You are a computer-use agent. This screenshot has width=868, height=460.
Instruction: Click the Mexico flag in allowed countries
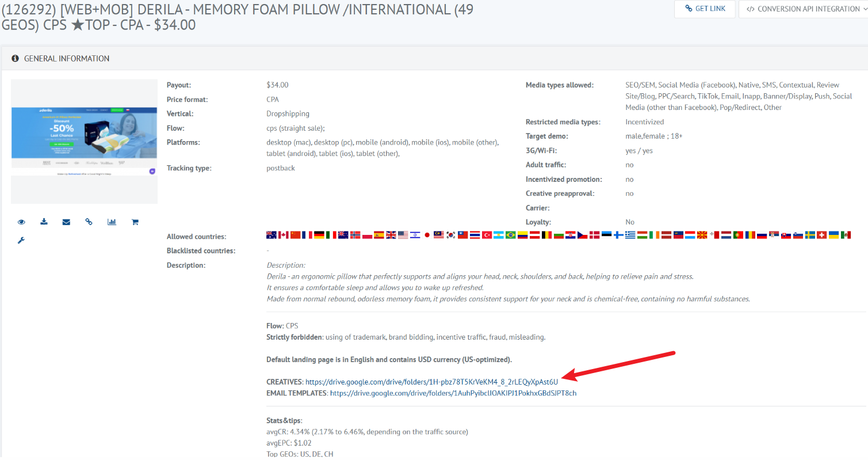(x=845, y=235)
